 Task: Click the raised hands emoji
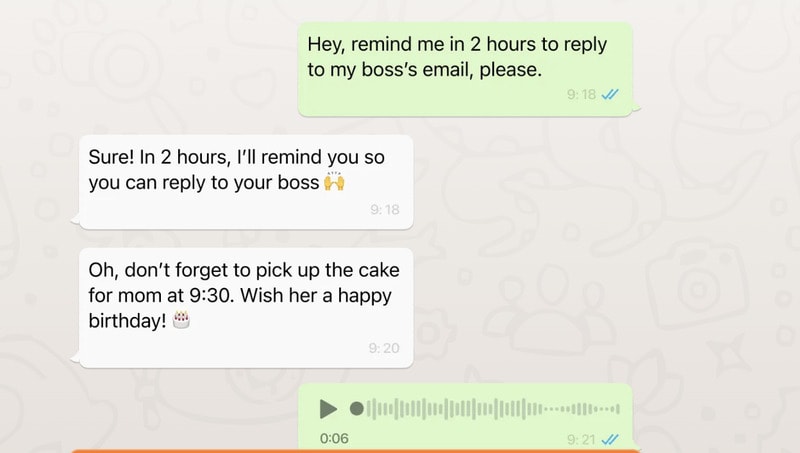pos(335,182)
